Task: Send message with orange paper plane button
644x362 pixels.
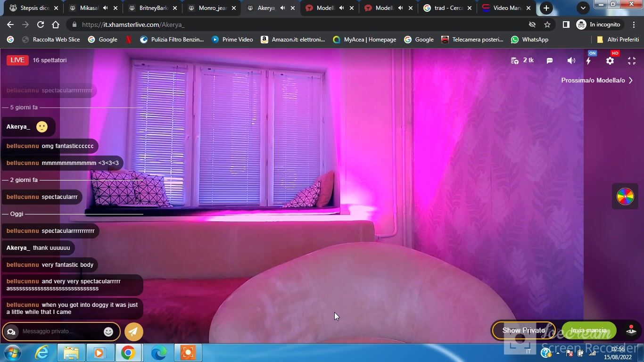Action: tap(134, 331)
